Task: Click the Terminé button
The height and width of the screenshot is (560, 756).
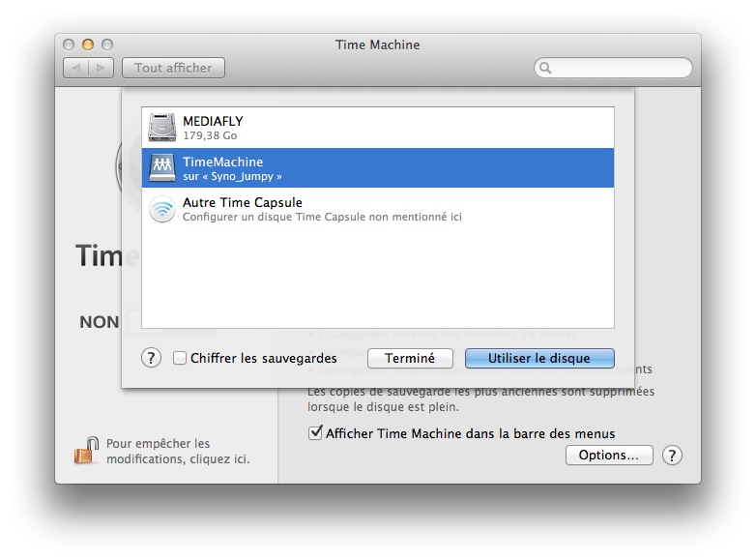Action: coord(410,358)
